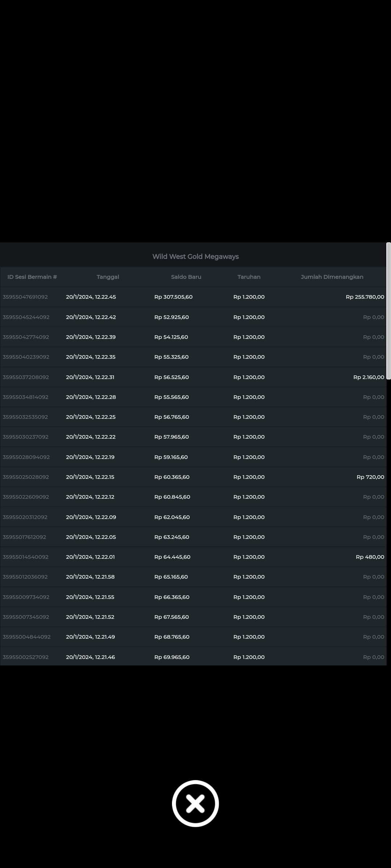This screenshot has width=391, height=868.
Task: Click the 'Saldo Baru' column header
Action: pos(186,277)
